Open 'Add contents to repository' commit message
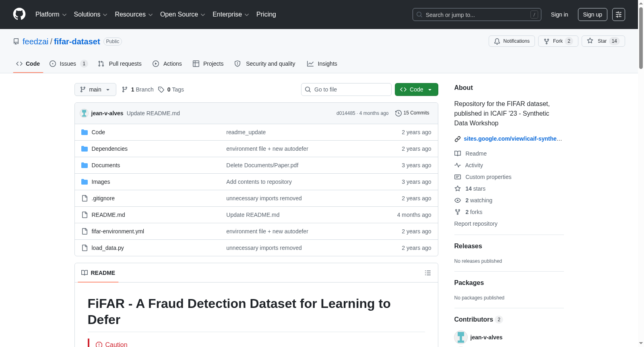The height and width of the screenshot is (347, 644). click(x=259, y=182)
